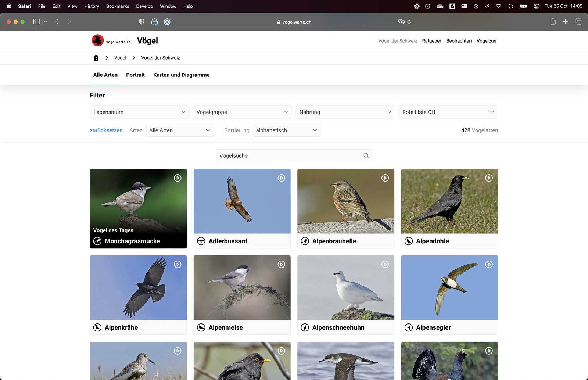Open the privacy shield report
588x380 pixels.
pyautogui.click(x=141, y=22)
